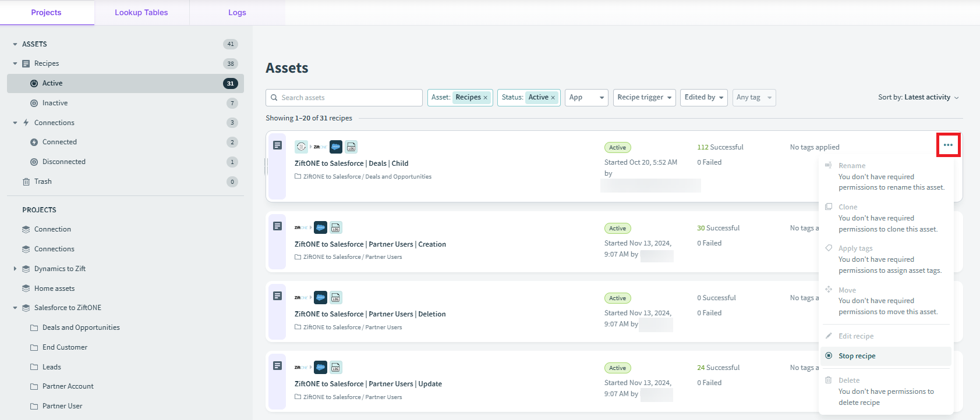
Task: Focus the Search assets field
Action: pyautogui.click(x=344, y=98)
